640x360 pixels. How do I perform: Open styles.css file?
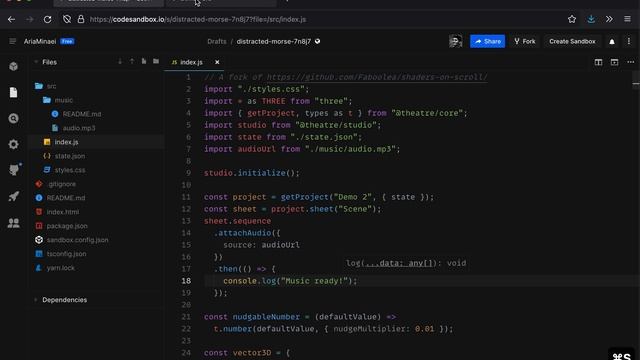click(70, 170)
